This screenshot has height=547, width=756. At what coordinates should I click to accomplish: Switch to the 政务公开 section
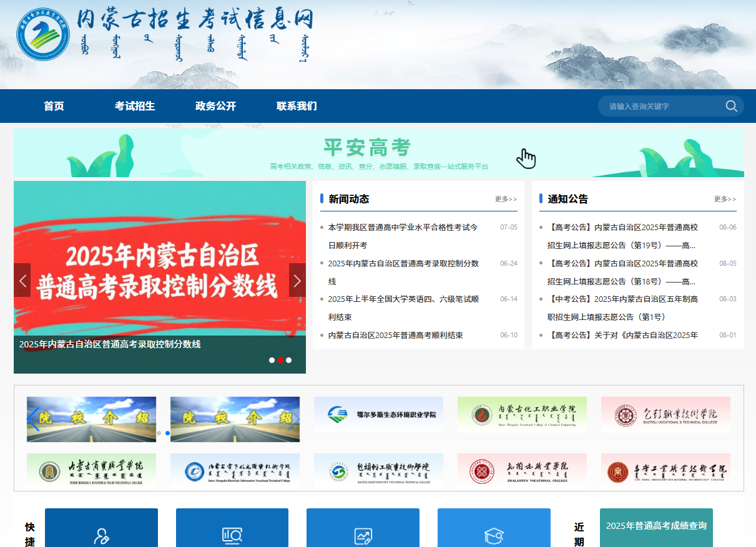coord(215,106)
